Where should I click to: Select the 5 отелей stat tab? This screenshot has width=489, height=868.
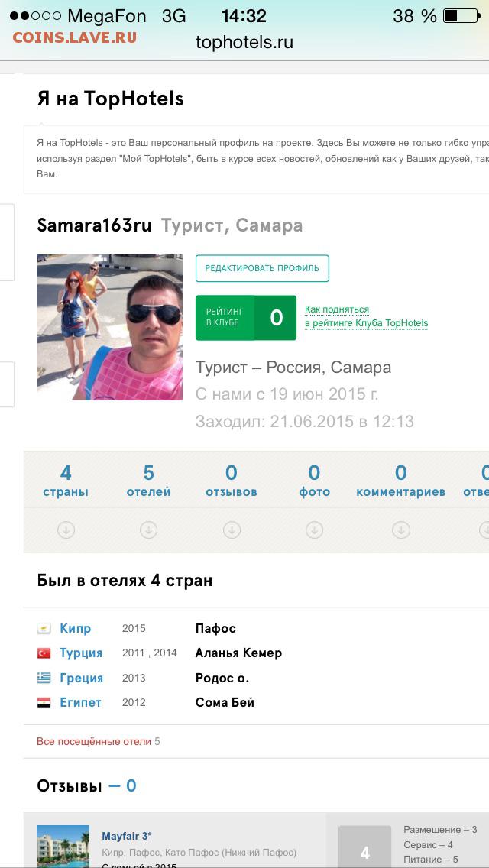(148, 481)
